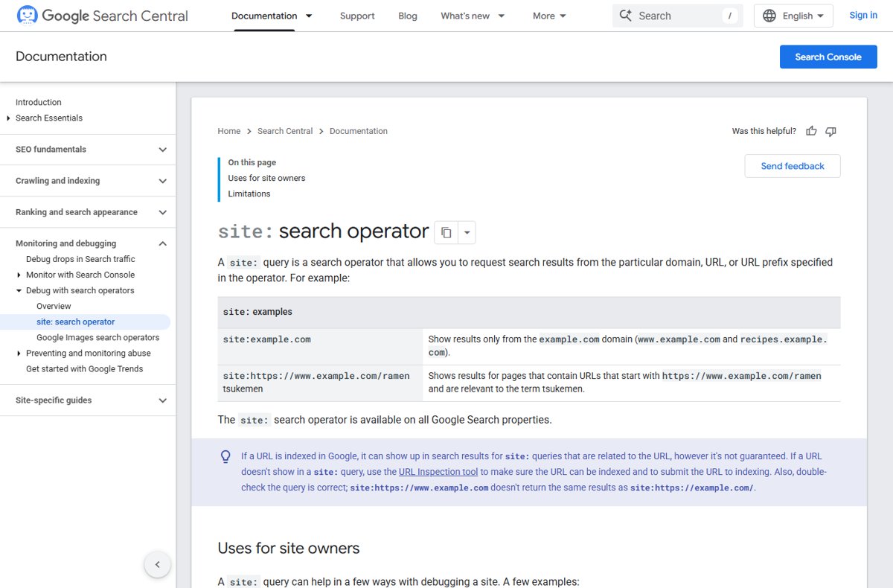Jump to Limitations section link

click(x=249, y=194)
